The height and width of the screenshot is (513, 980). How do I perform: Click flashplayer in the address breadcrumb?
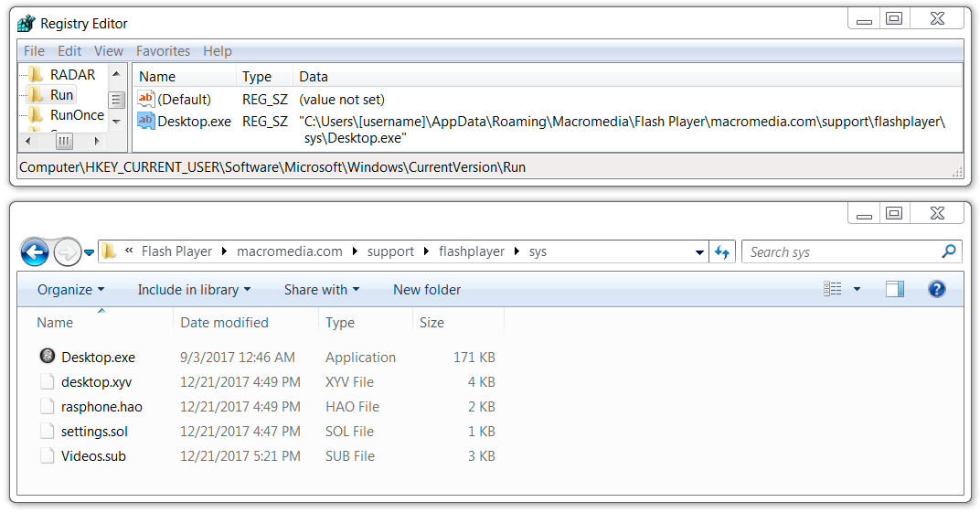472,251
